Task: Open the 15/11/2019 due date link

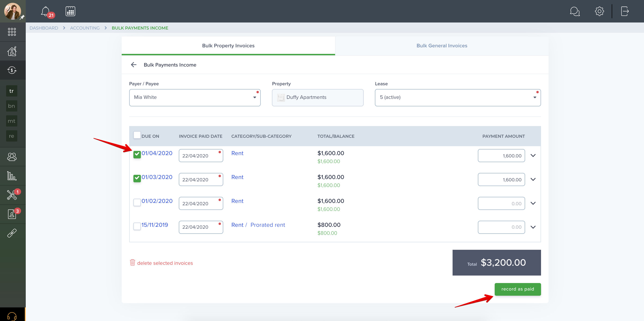Action: coord(154,225)
